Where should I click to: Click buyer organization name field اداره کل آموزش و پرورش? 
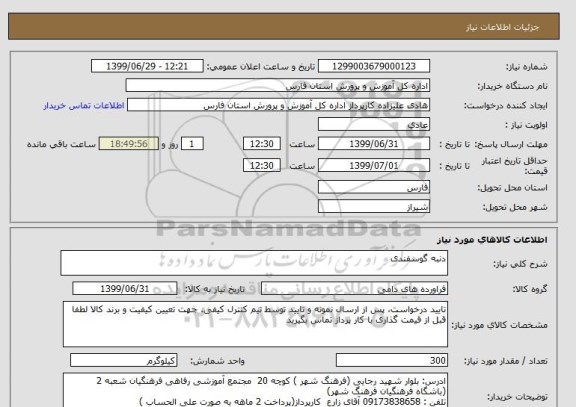pyautogui.click(x=278, y=86)
